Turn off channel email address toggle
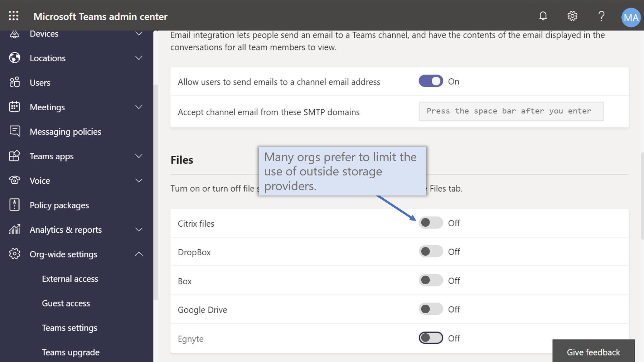The image size is (644, 362). tap(431, 81)
